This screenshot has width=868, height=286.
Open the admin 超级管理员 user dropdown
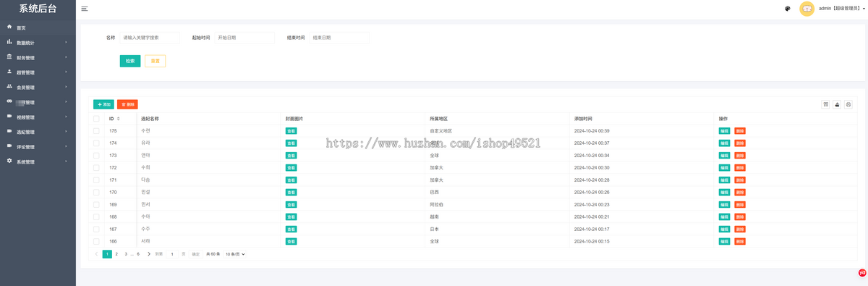point(842,9)
